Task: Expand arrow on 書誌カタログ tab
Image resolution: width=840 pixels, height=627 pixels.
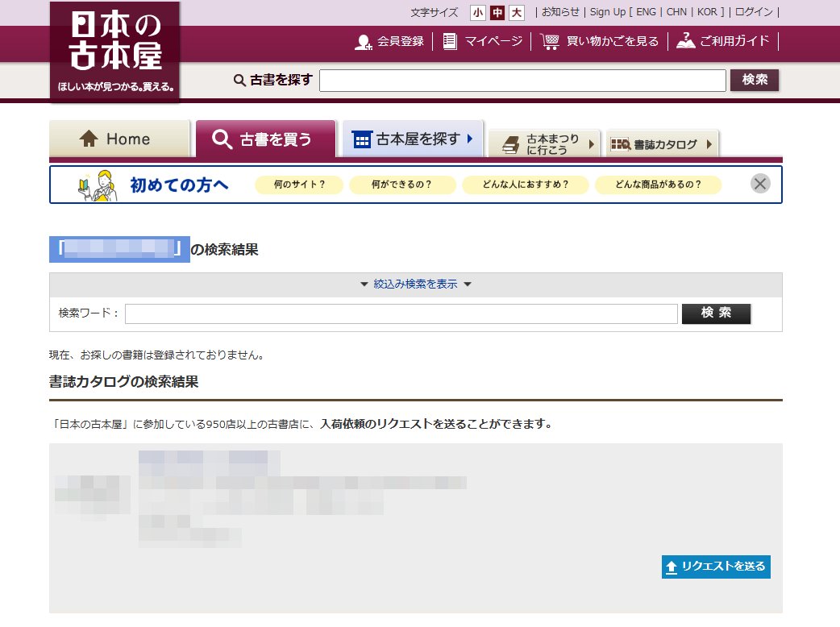Action: [x=709, y=144]
